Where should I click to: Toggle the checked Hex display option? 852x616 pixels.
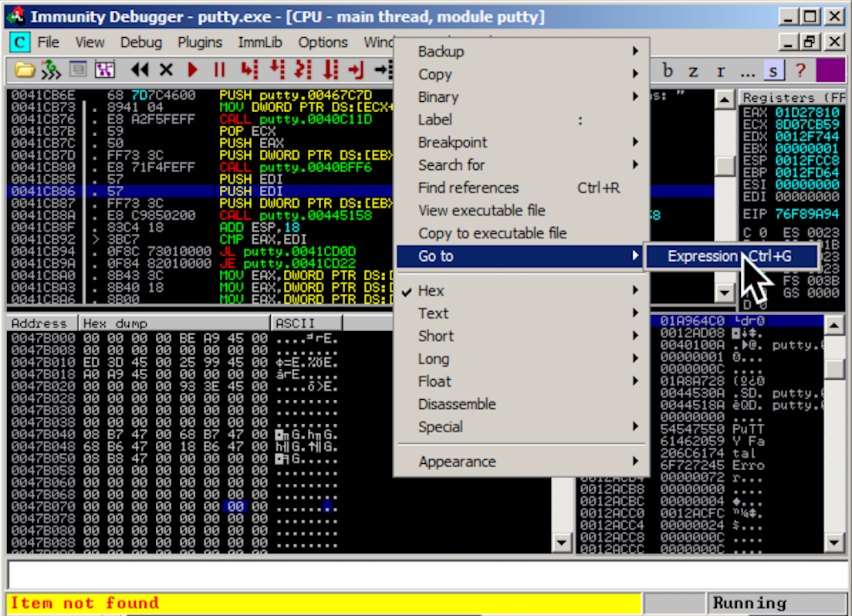click(431, 291)
